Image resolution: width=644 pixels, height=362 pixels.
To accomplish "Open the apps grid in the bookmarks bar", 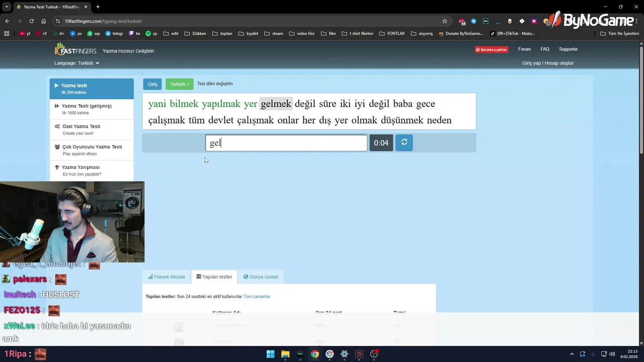I will 7,34.
